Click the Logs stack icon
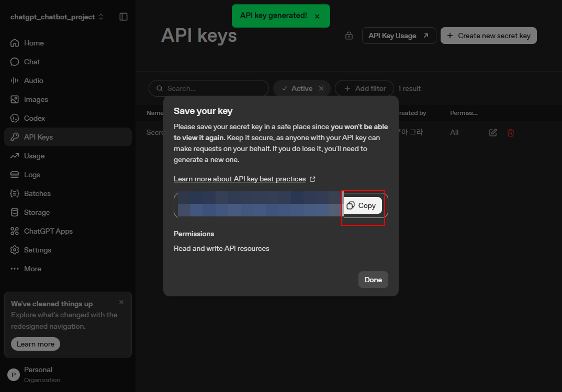The height and width of the screenshot is (392, 562). pos(15,175)
